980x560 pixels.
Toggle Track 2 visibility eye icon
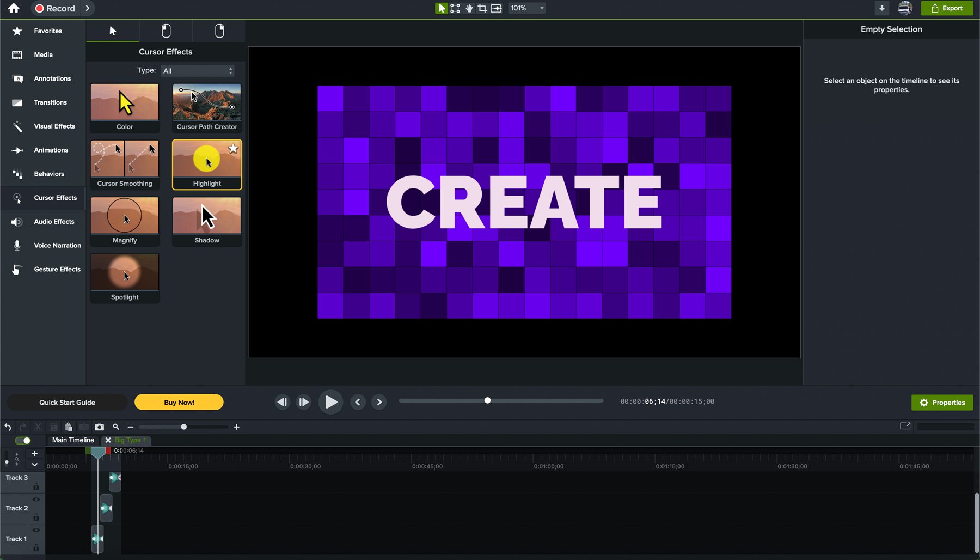(x=36, y=500)
